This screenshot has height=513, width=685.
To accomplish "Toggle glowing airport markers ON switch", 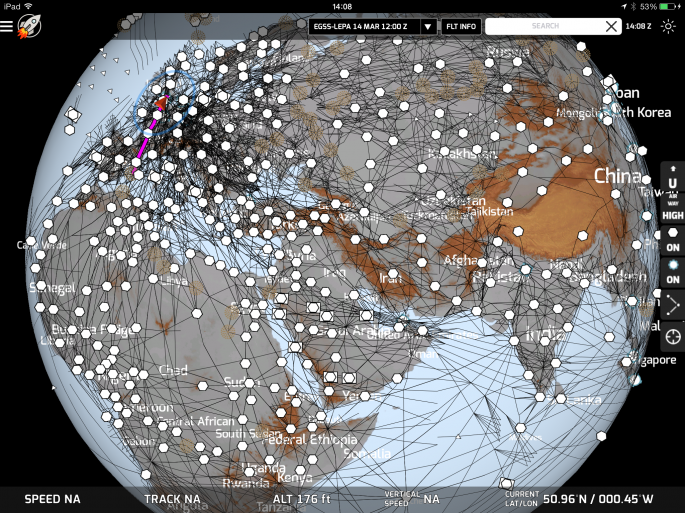I will click(x=672, y=272).
